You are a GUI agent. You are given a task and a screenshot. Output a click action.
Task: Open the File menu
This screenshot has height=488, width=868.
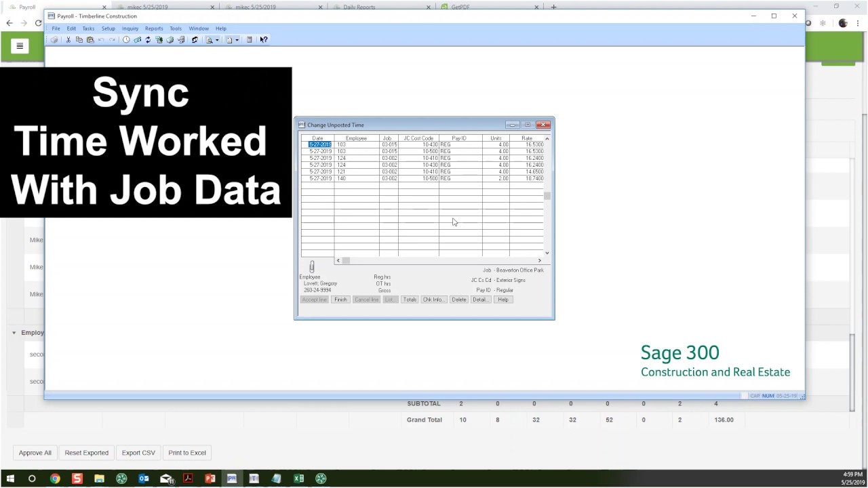pos(56,28)
